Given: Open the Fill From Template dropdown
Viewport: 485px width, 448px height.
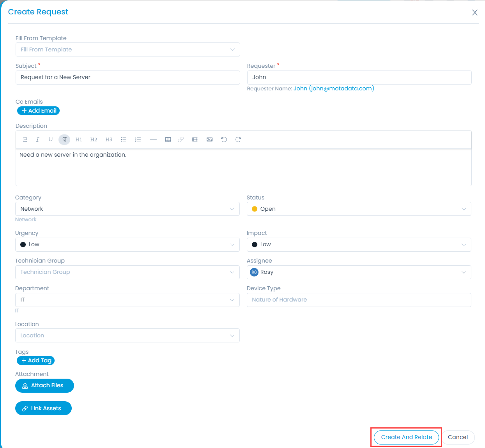Looking at the screenshot, I should 127,49.
